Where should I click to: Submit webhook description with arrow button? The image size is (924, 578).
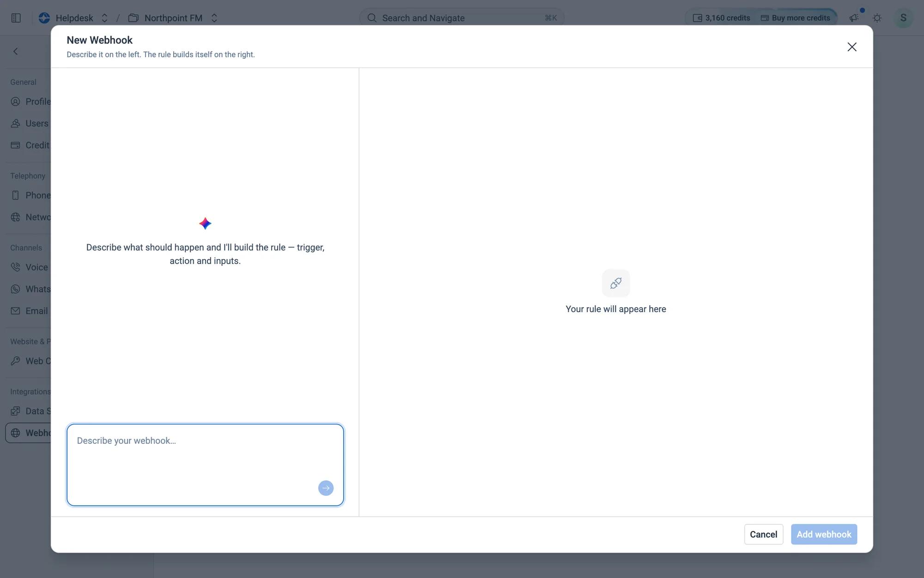coord(326,488)
